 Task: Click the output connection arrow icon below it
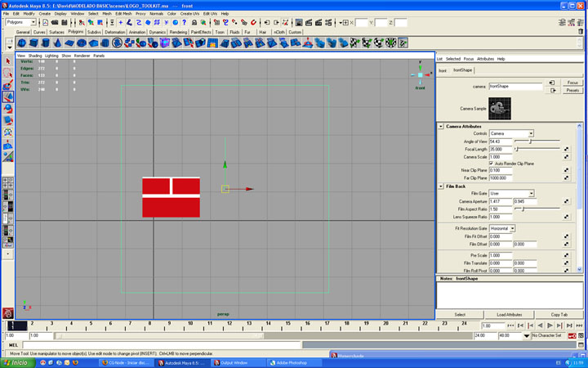point(552,91)
